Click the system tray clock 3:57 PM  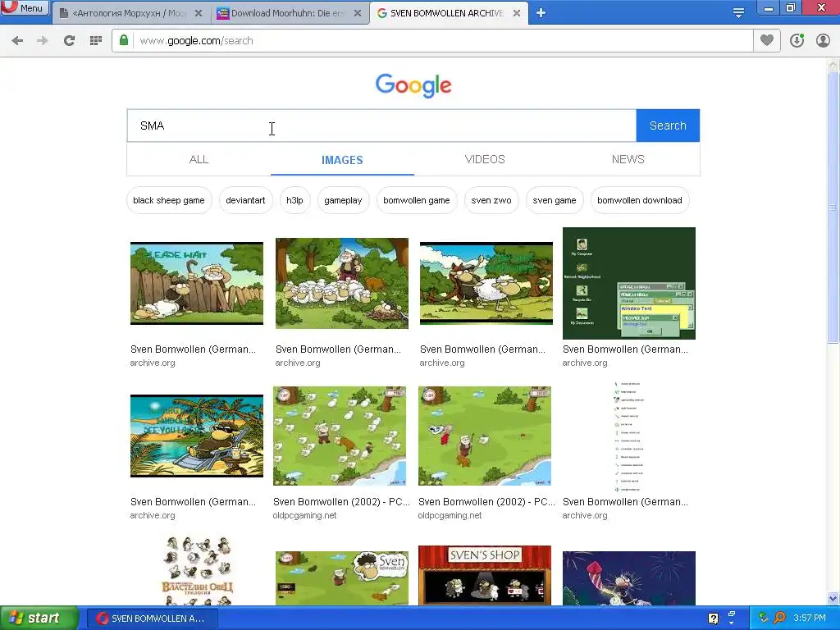coord(810,619)
